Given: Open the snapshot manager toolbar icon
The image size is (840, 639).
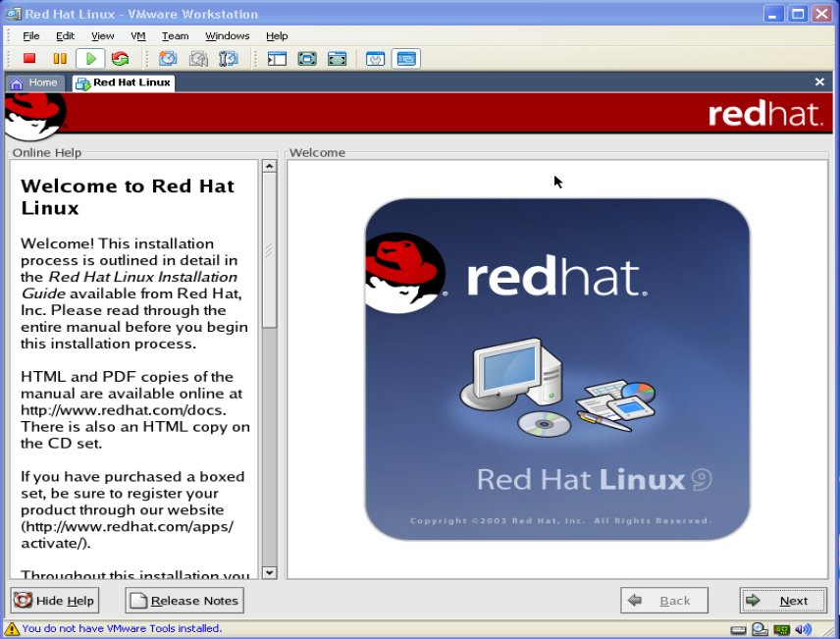Looking at the screenshot, I should [x=229, y=59].
